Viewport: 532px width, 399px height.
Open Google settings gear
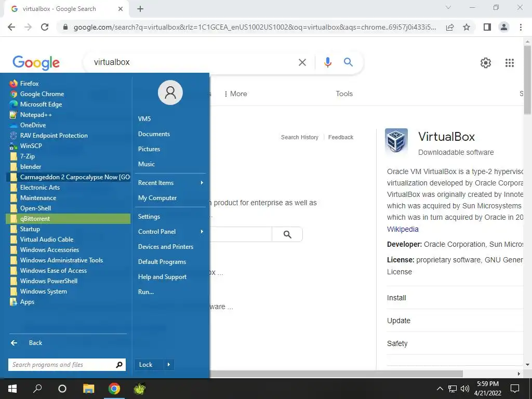pyautogui.click(x=486, y=63)
